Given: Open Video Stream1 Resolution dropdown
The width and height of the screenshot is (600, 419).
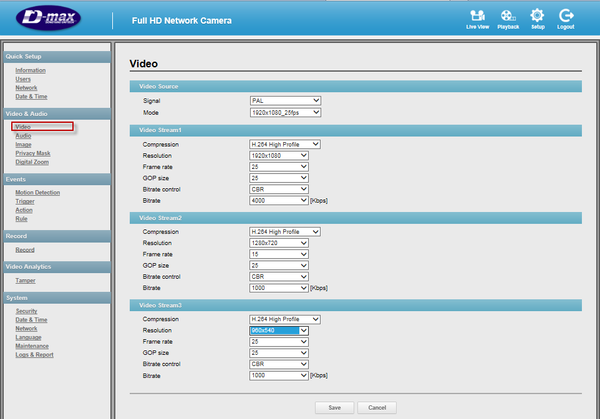Looking at the screenshot, I should coord(279,156).
